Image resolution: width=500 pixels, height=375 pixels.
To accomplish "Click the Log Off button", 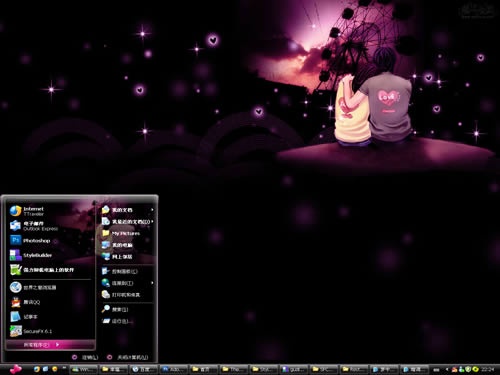I will tap(85, 357).
